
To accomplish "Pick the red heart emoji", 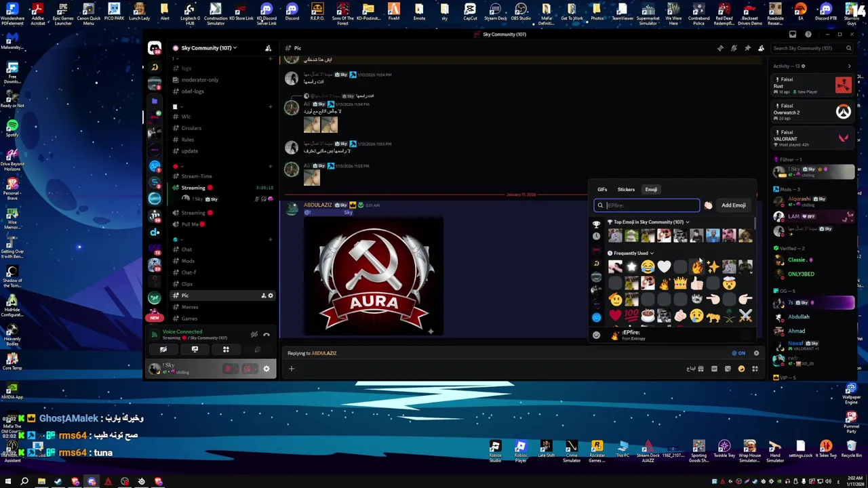I will [615, 316].
